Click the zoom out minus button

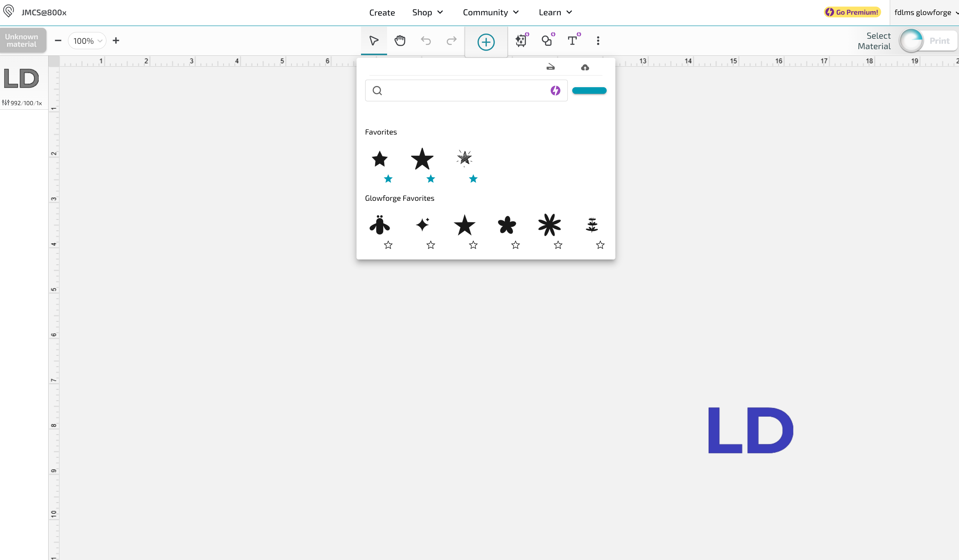(58, 40)
